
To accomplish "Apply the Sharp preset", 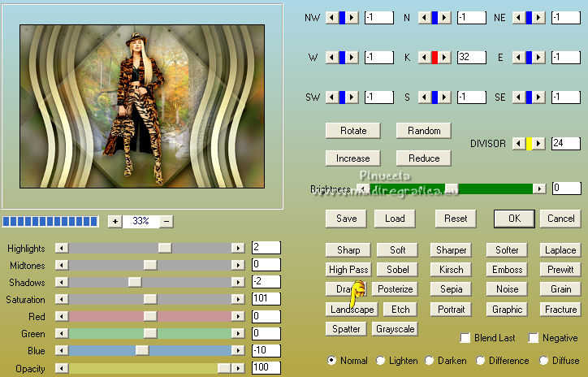I will [x=348, y=249].
